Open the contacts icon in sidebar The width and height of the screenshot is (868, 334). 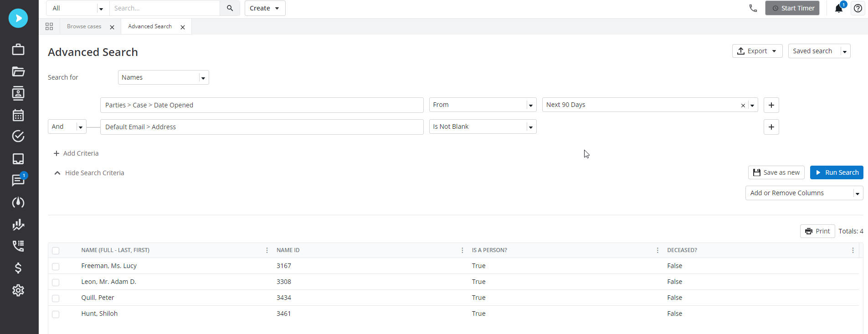point(18,93)
